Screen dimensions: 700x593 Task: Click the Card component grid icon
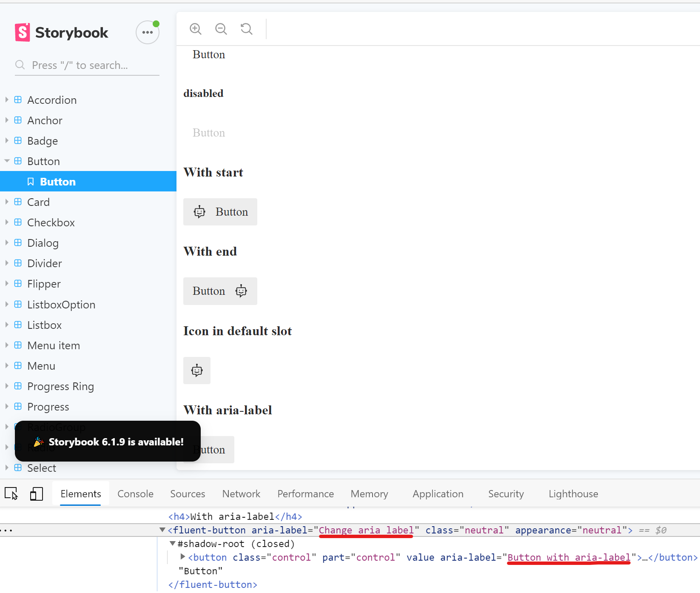click(18, 202)
